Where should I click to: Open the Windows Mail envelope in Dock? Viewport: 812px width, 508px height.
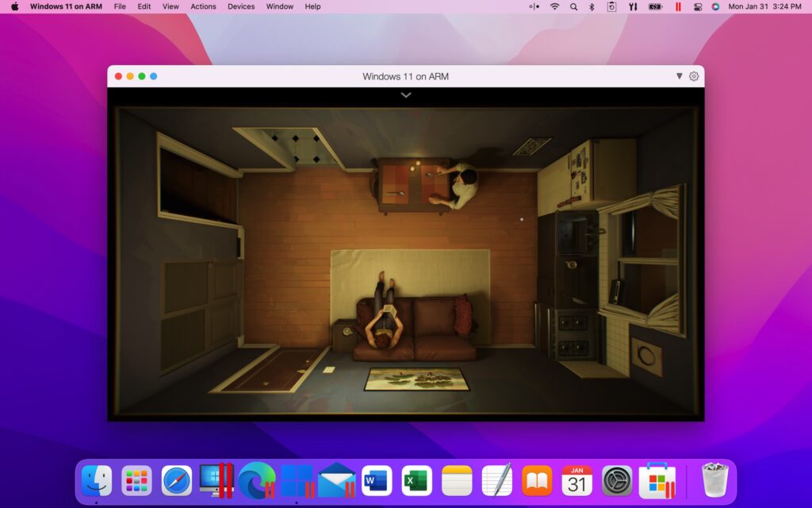[336, 480]
